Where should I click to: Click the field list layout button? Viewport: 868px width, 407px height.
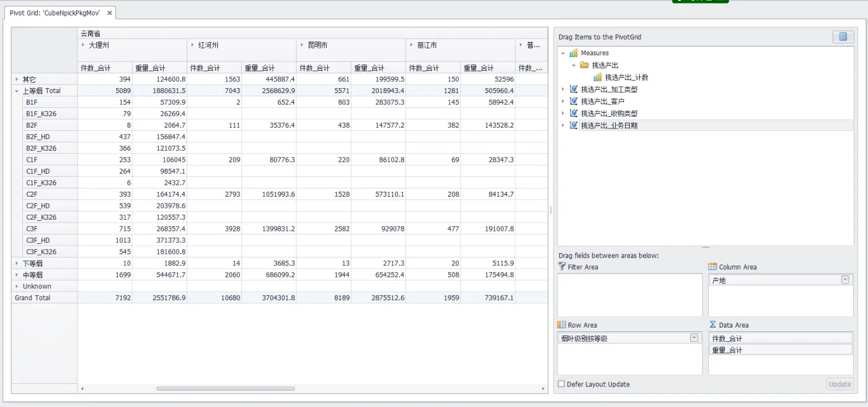click(843, 37)
